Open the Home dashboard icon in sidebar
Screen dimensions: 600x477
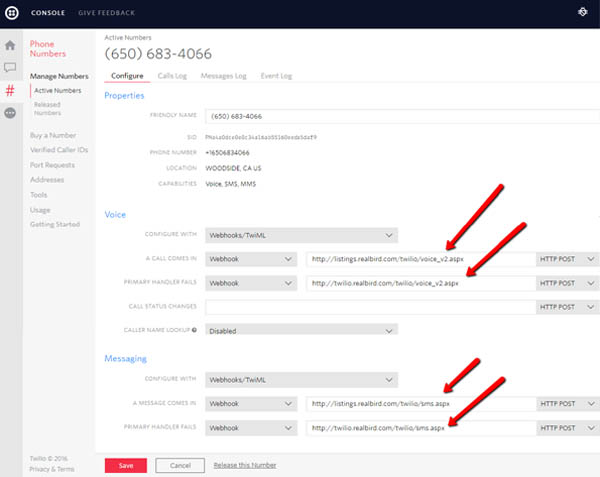10,45
